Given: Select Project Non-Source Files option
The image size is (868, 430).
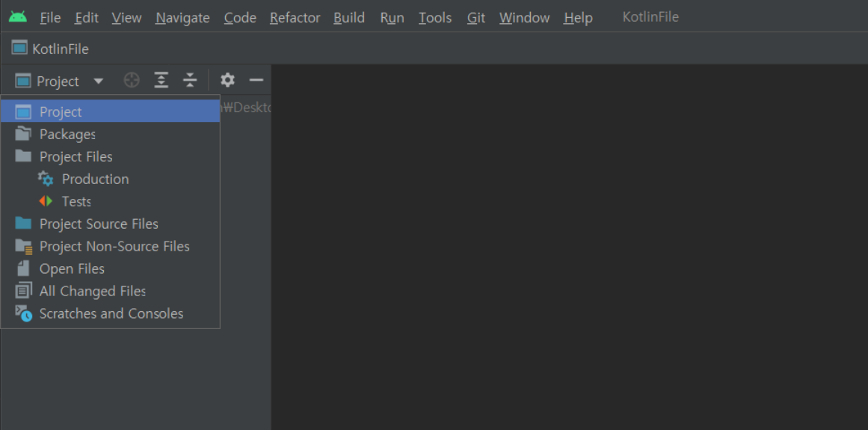Looking at the screenshot, I should tap(111, 246).
